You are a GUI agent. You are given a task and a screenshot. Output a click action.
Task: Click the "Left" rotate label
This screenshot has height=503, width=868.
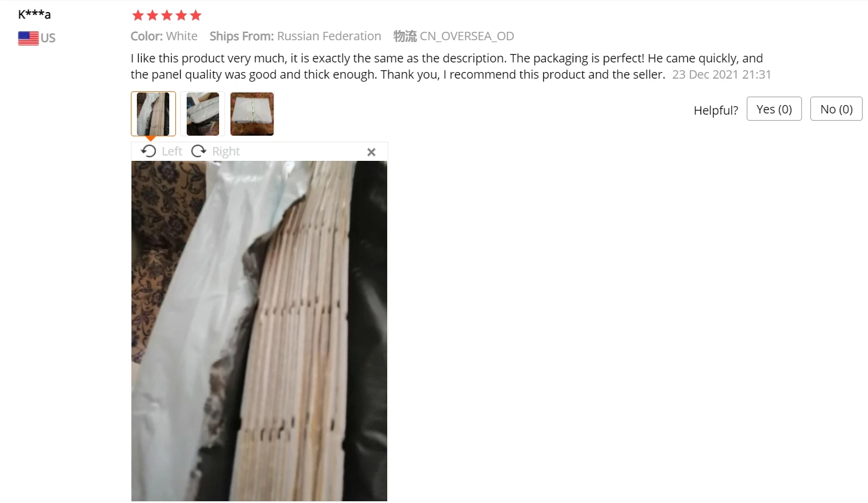(x=172, y=151)
